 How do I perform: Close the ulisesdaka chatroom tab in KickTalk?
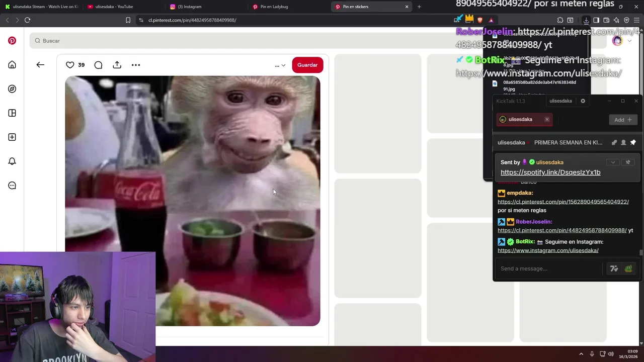click(x=547, y=119)
